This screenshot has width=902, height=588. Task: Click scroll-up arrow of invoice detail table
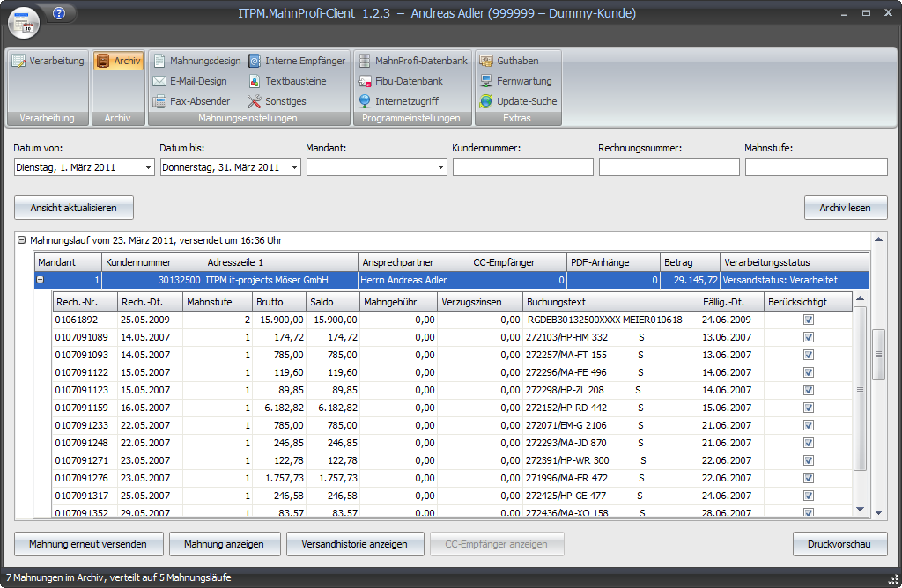point(860,298)
